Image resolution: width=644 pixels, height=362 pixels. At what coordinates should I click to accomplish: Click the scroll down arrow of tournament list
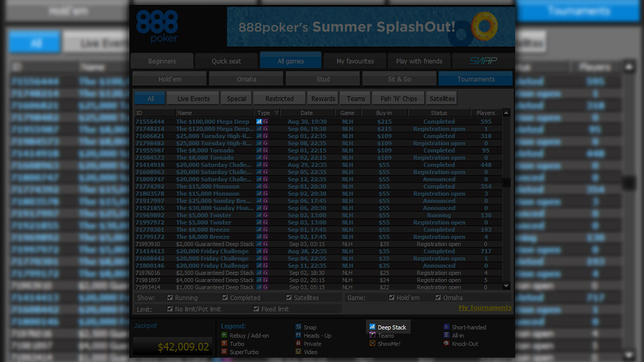[506, 286]
